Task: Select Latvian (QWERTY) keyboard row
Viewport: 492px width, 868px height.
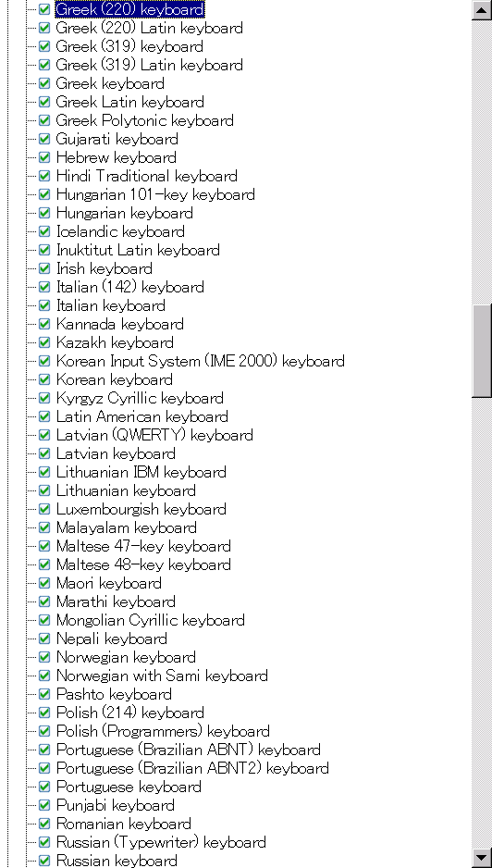Action: coord(154,435)
